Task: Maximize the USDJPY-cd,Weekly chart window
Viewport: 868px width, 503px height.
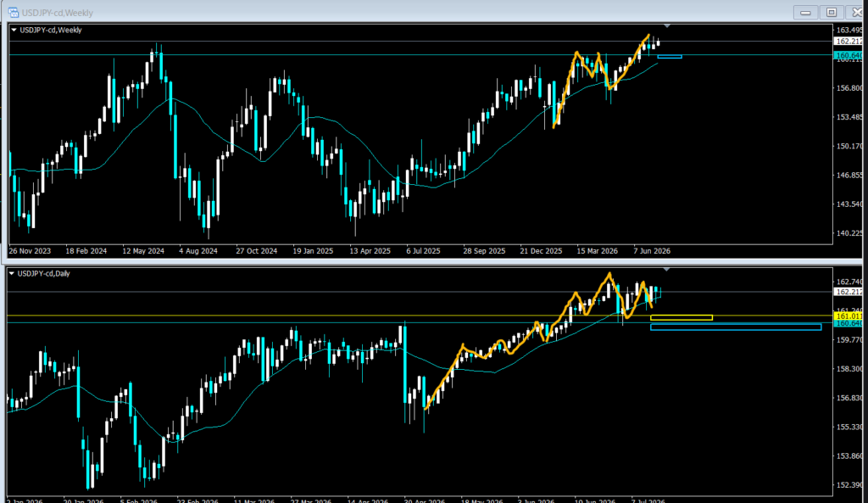Action: (x=832, y=12)
